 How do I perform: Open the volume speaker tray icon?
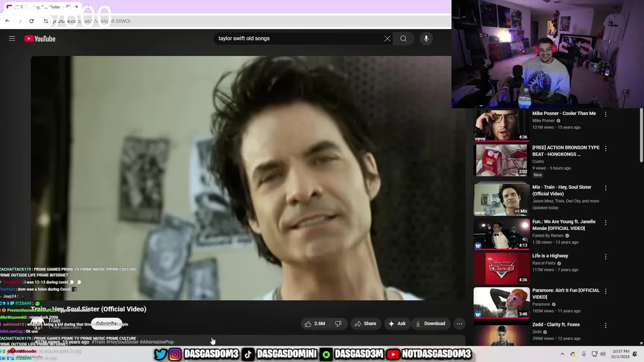(603, 354)
